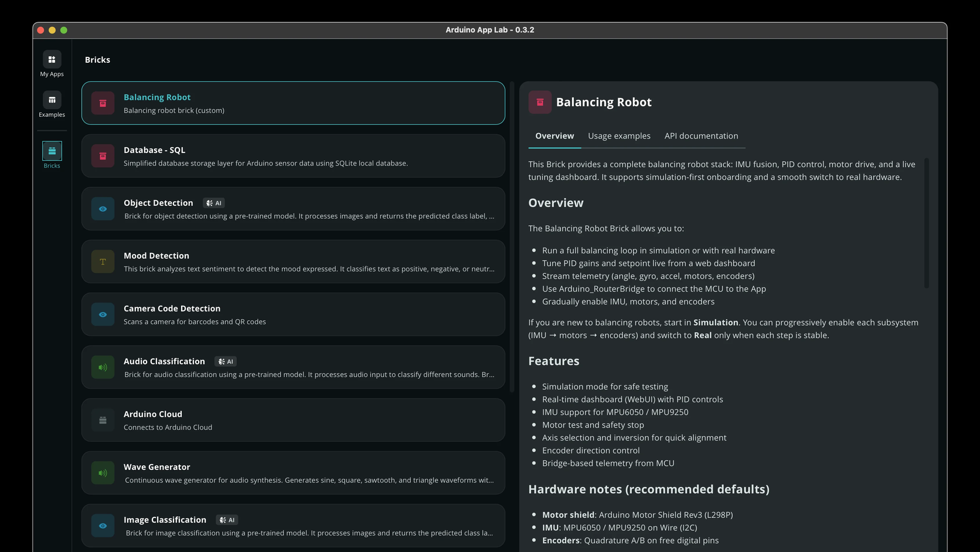This screenshot has width=980, height=552.
Task: Click the Arduino Cloud brick icon
Action: tap(103, 420)
